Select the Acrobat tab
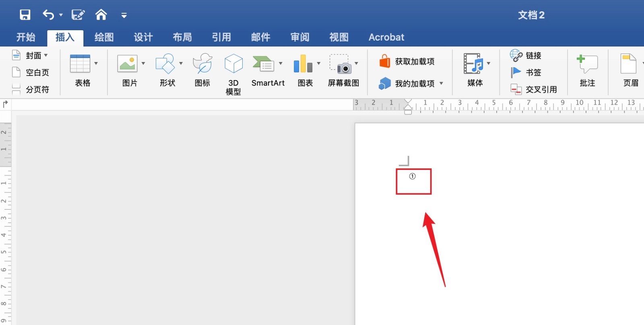644x325 pixels. [386, 37]
